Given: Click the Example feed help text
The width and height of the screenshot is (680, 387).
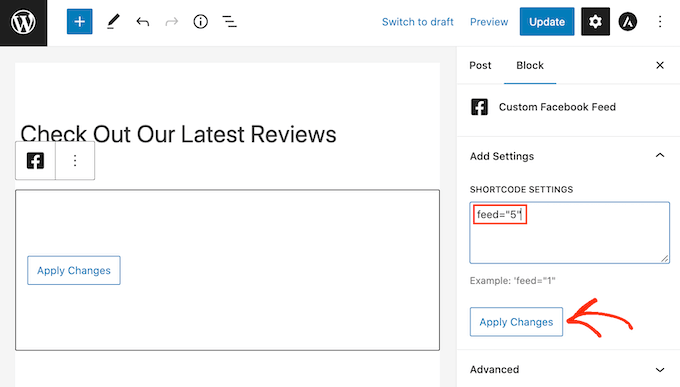Looking at the screenshot, I should (513, 281).
